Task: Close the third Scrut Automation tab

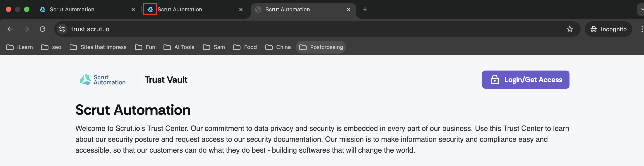Action: point(348,10)
